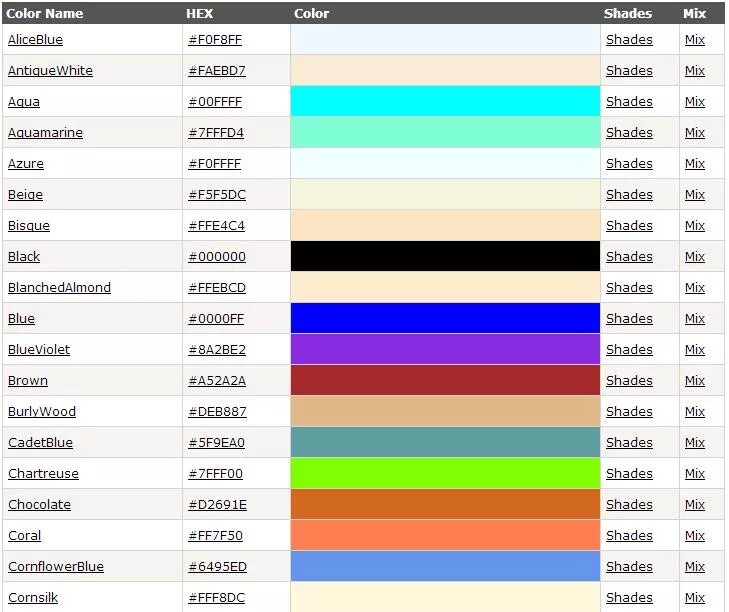The image size is (729, 612).
Task: View Shades for Cornsilk
Action: [630, 598]
